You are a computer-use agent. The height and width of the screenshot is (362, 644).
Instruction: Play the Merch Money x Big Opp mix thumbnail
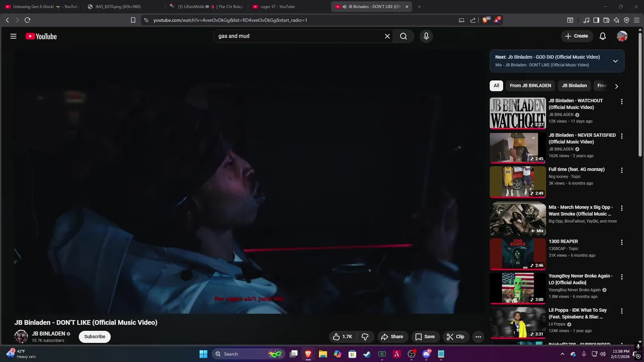point(518,220)
